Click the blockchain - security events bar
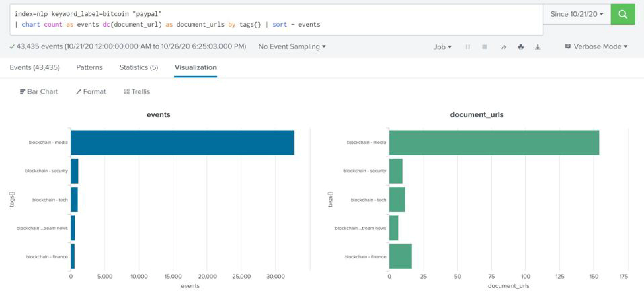The height and width of the screenshot is (294, 644). (x=74, y=171)
